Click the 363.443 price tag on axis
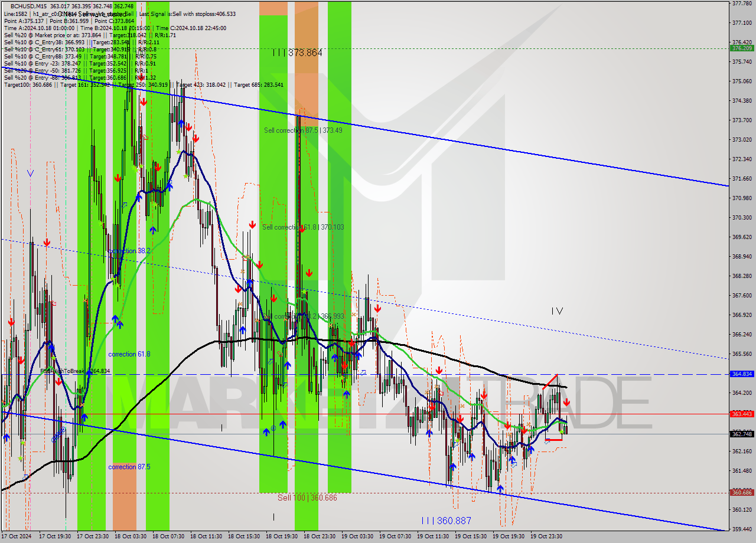756x543 pixels. (x=742, y=414)
